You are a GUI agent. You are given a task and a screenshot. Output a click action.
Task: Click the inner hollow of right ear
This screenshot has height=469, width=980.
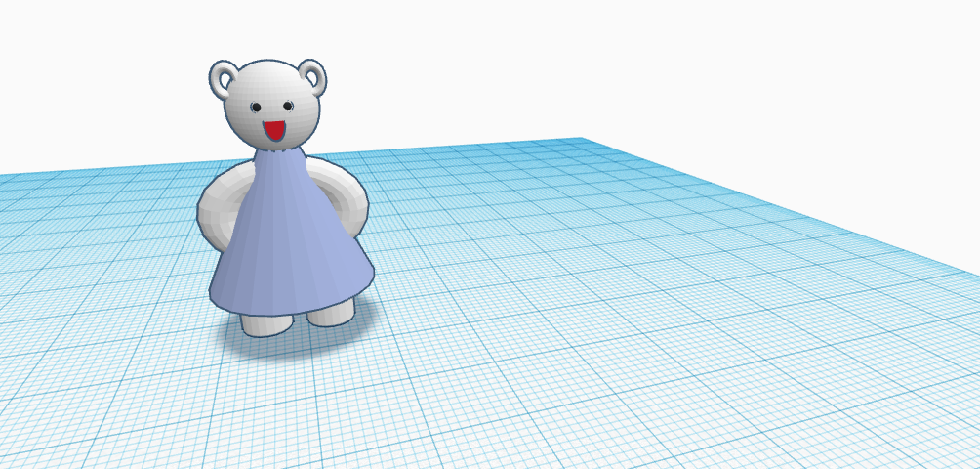[311, 76]
